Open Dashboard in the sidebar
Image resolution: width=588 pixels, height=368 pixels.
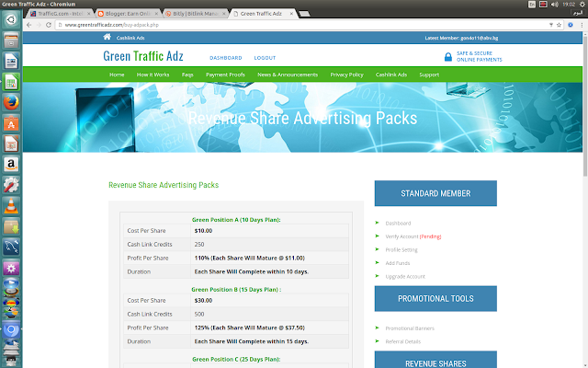398,223
